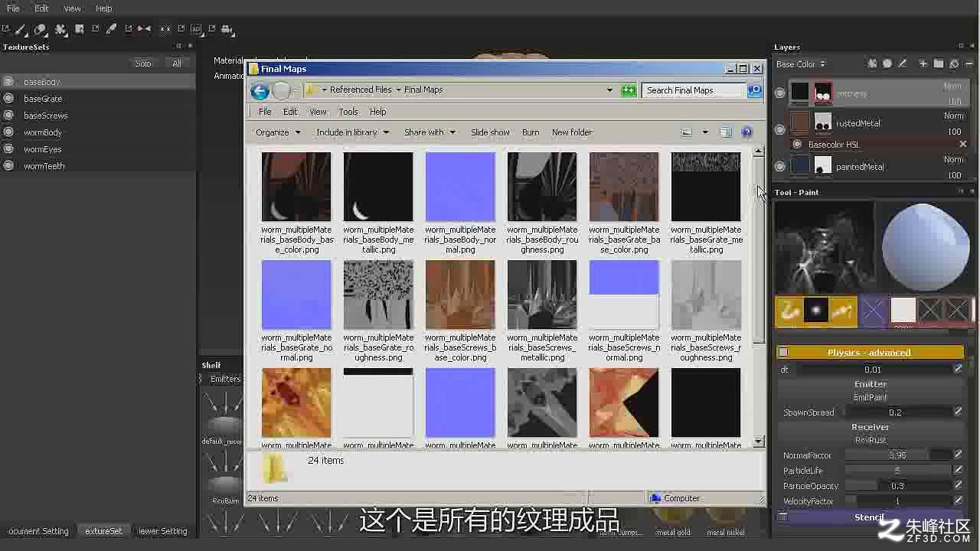The image size is (980, 551).
Task: Click the paintedMetal layer mask thumbnail
Action: point(823,166)
